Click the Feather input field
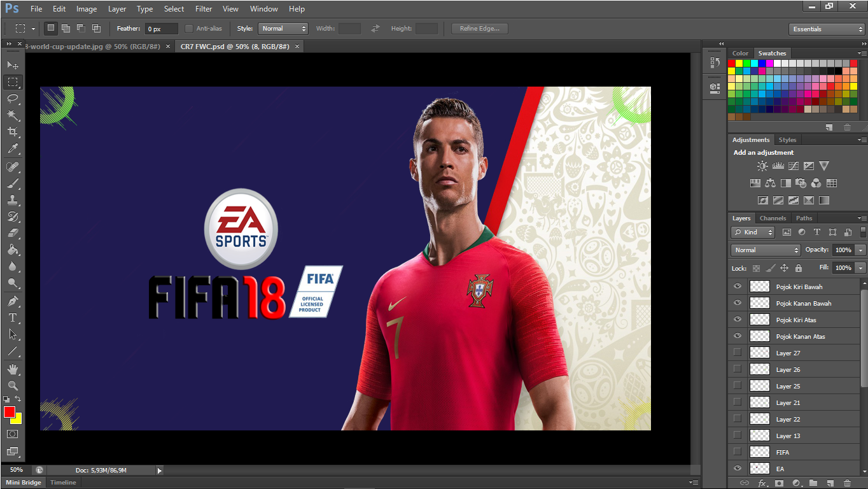868x489 pixels. point(162,29)
